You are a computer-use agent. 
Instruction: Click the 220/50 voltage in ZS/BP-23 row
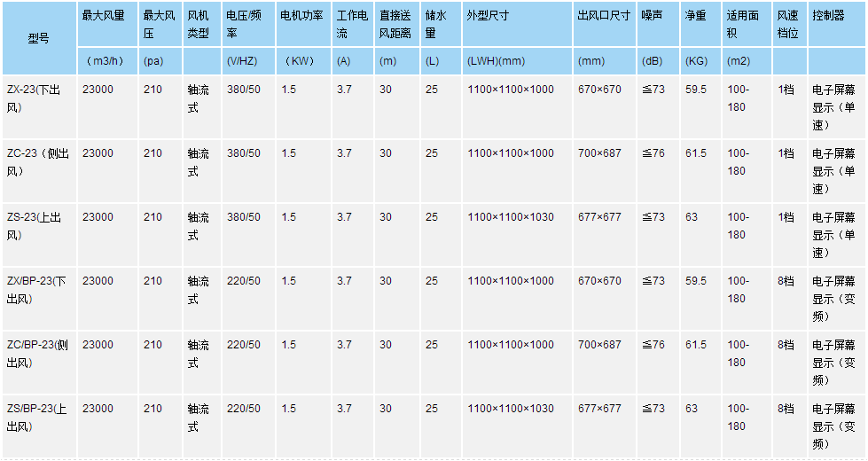244,409
